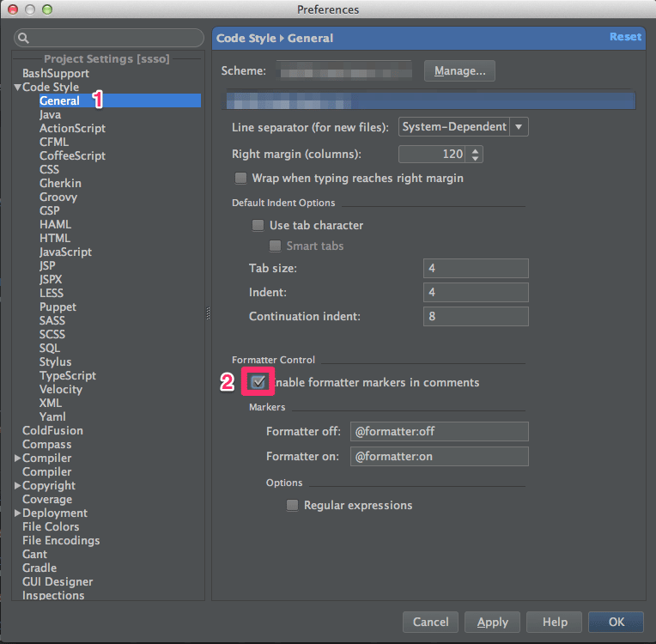Open File Encodings settings
The width and height of the screenshot is (656, 644).
pos(61,541)
